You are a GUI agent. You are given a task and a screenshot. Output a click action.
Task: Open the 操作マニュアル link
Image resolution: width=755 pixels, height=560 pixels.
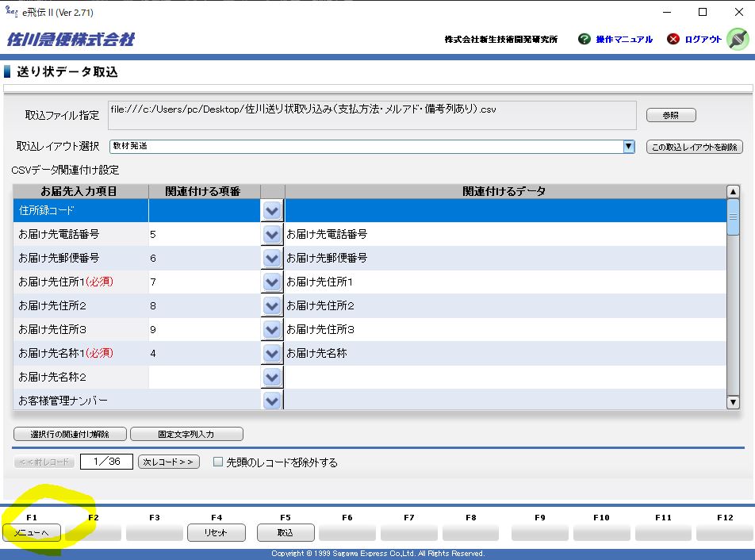coord(624,39)
